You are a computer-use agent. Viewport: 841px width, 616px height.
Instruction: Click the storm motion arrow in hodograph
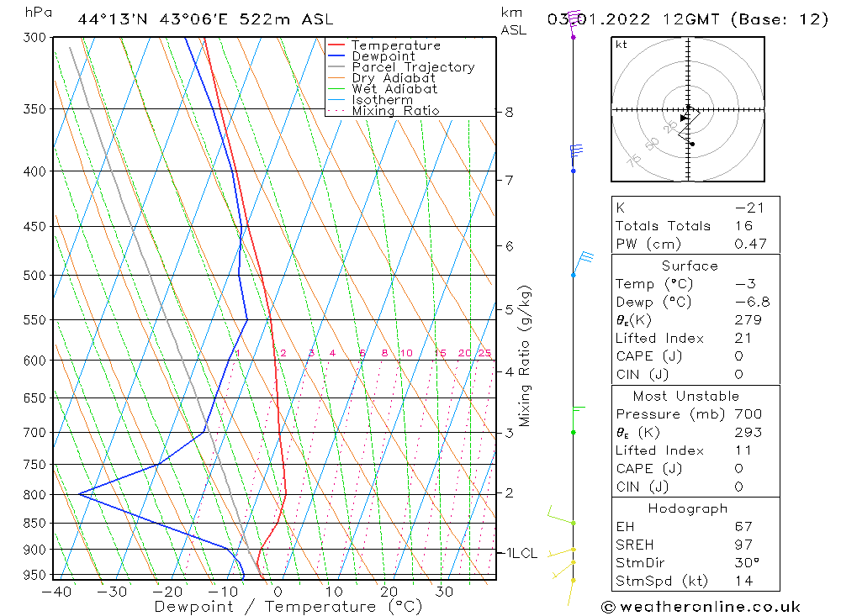pos(684,118)
